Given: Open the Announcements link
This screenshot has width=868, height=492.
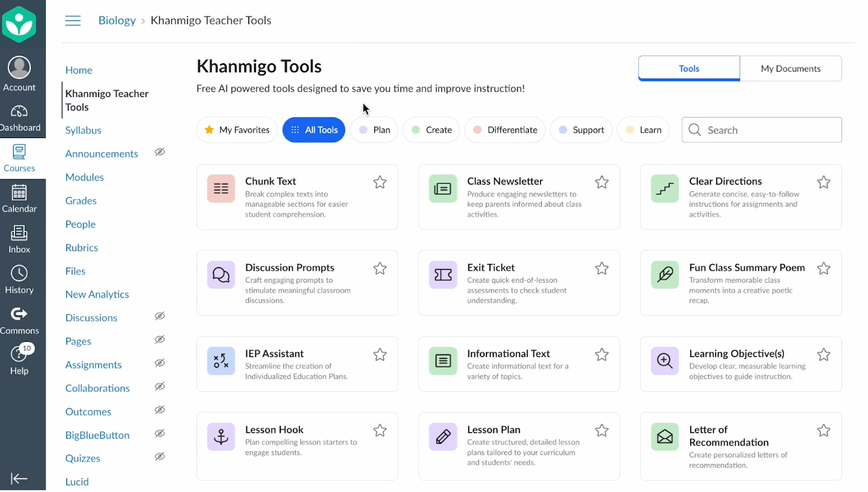Looking at the screenshot, I should click(102, 154).
